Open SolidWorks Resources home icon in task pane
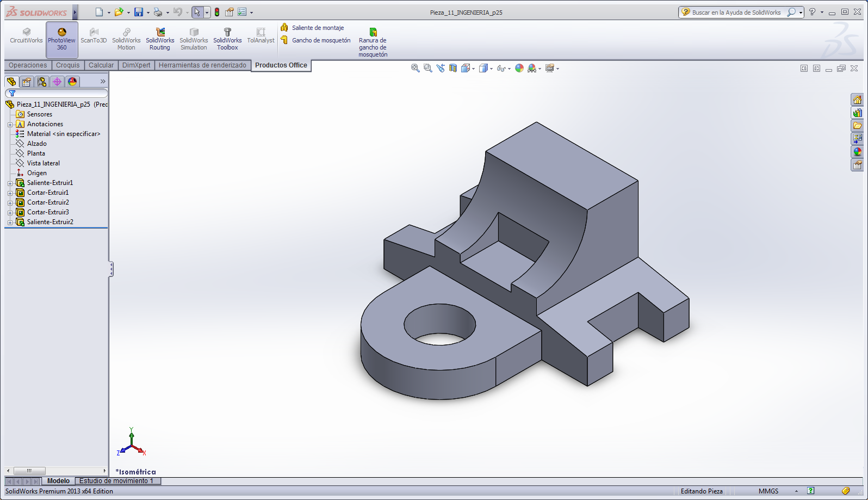 857,100
